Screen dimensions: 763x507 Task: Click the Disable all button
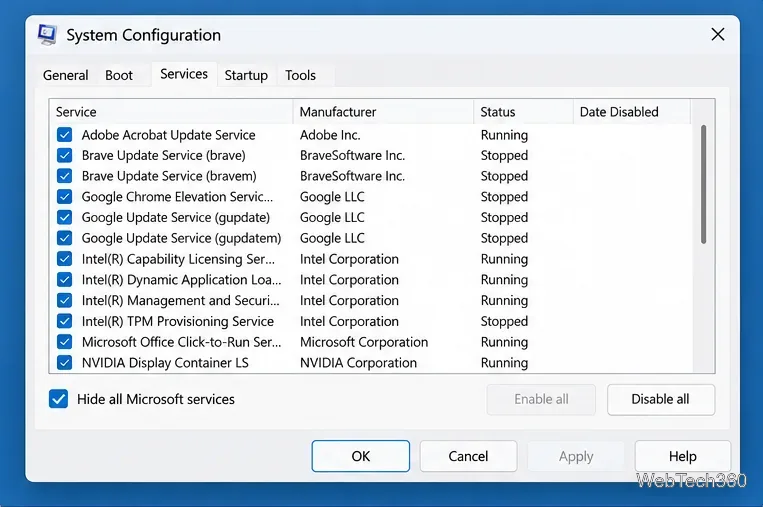661,399
